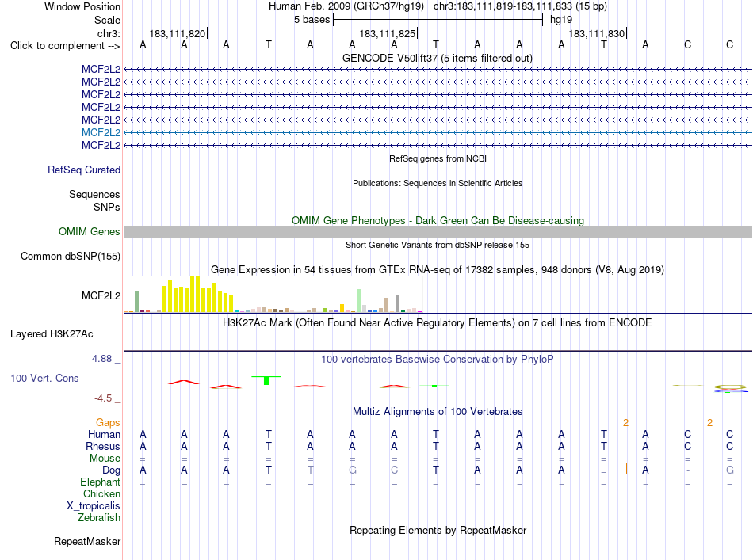Screen dimensions: 753x560
Task: Click the 4.88 PhyloP upper value
Action: pos(101,359)
